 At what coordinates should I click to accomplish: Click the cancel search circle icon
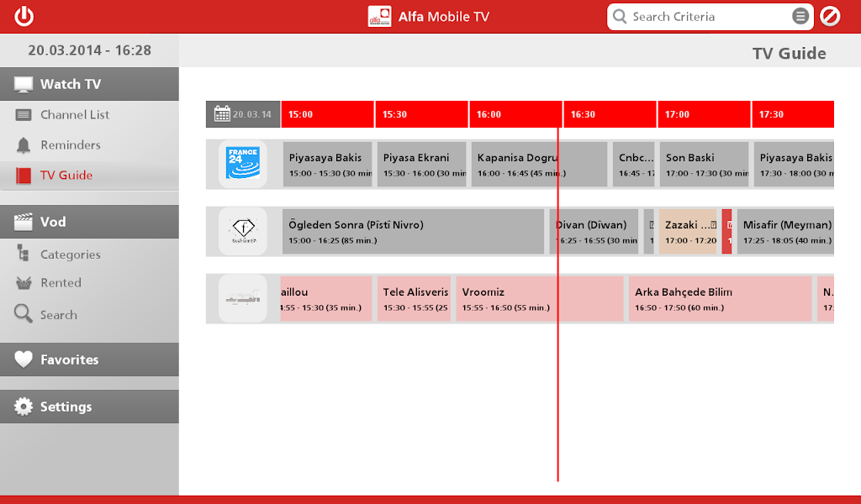pos(830,16)
